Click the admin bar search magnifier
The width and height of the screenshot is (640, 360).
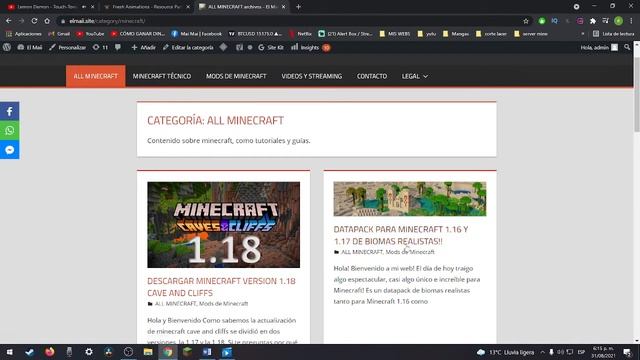pyautogui.click(x=627, y=47)
